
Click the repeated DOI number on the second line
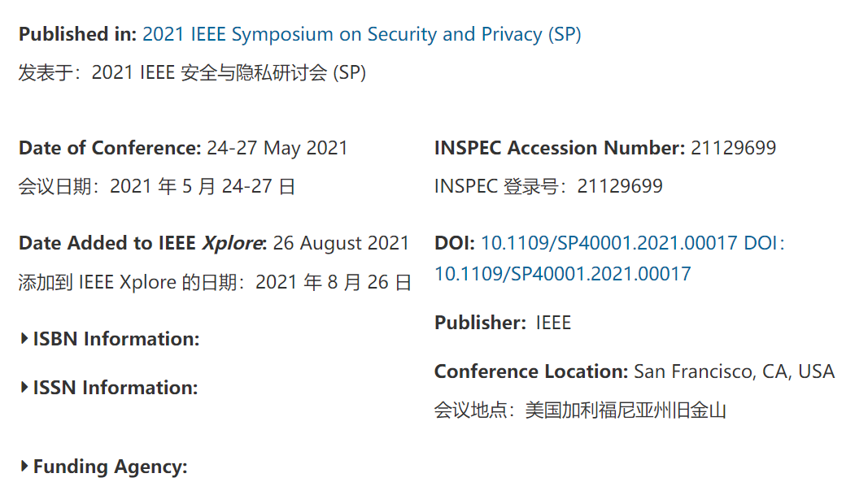click(562, 274)
